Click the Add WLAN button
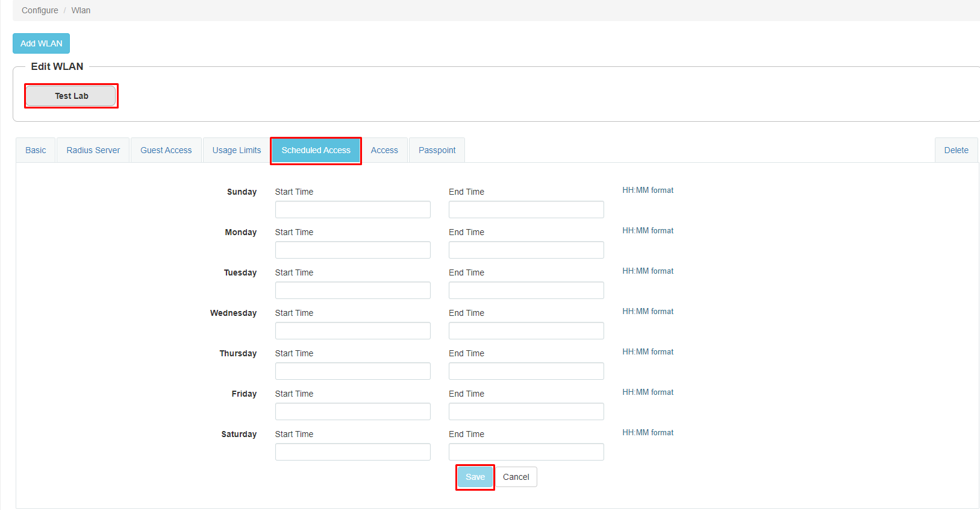This screenshot has height=510, width=980. (41, 43)
